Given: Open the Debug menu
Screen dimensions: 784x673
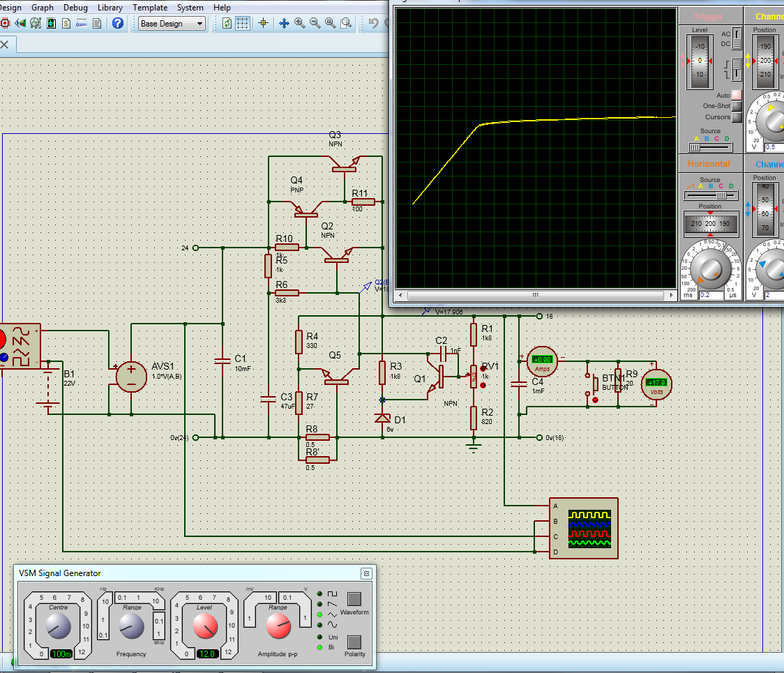Looking at the screenshot, I should [75, 8].
